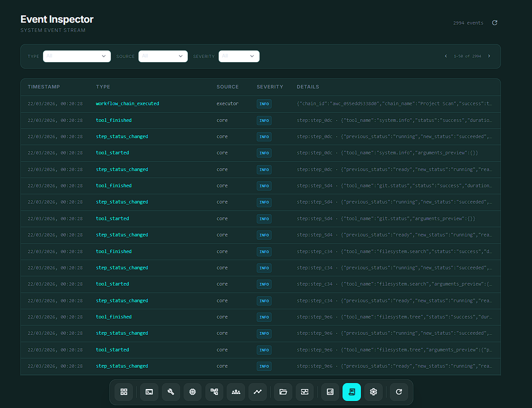Click the wrench tools icon in dock
This screenshot has width=532, height=408.
pos(171,392)
